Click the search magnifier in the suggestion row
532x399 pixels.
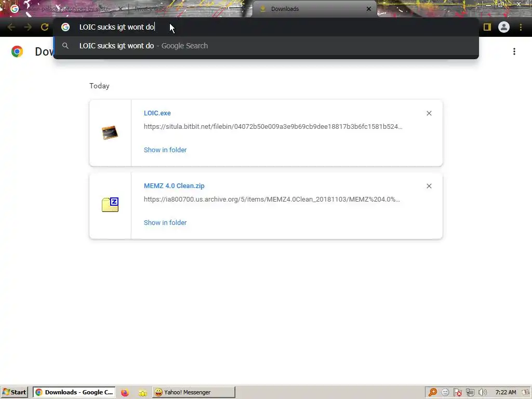click(65, 46)
